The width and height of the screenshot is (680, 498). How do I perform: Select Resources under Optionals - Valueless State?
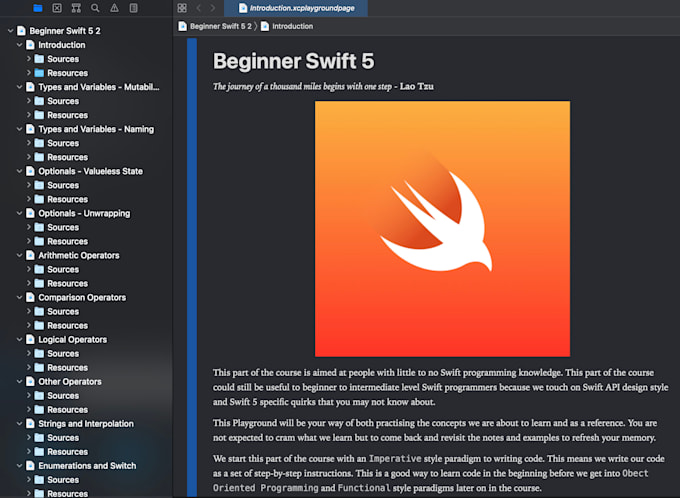coord(67,199)
